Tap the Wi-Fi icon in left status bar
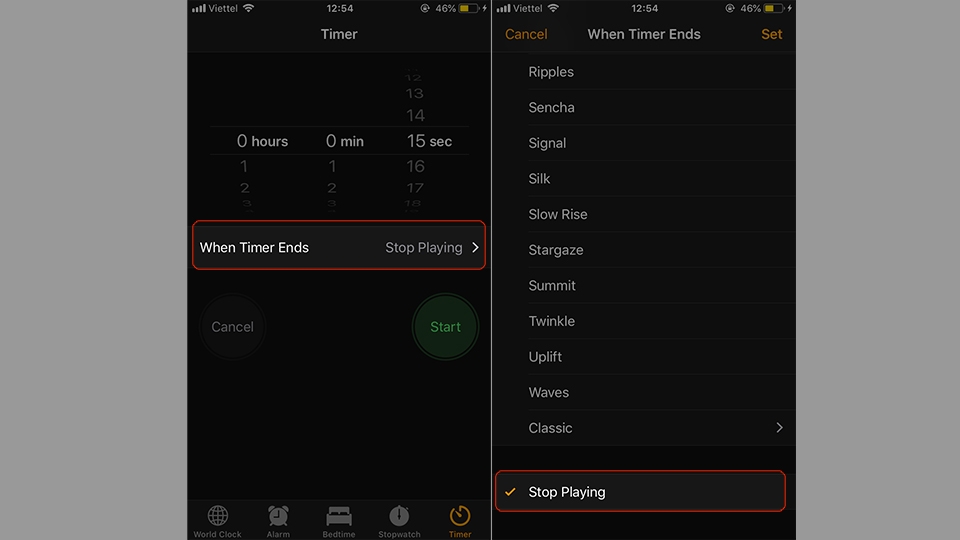 tap(248, 8)
